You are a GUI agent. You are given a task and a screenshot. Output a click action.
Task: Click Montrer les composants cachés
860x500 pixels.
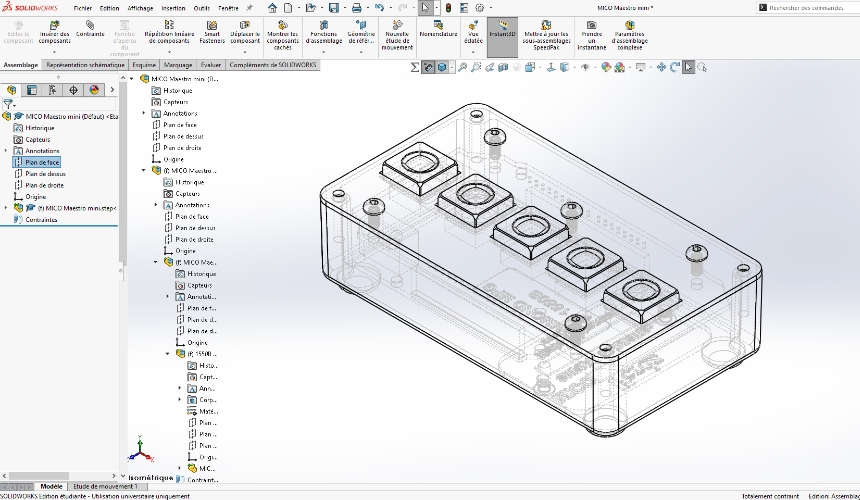[x=282, y=36]
